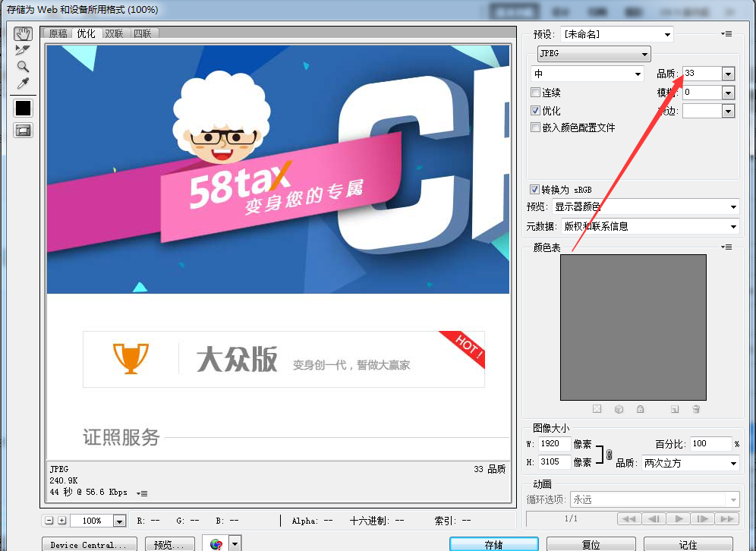Enable 嵌入颜色配置文件 checkbox
Image resolution: width=756 pixels, height=551 pixels.
click(535, 128)
